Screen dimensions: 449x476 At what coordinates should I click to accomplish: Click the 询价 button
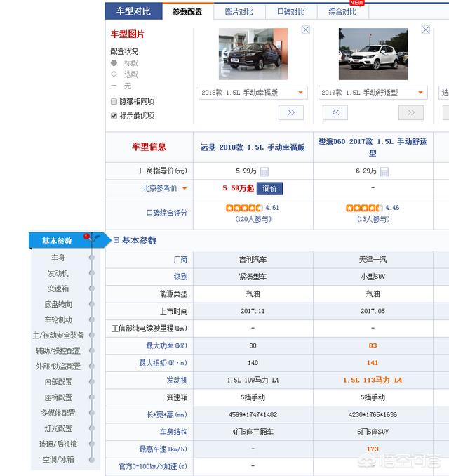coord(270,188)
